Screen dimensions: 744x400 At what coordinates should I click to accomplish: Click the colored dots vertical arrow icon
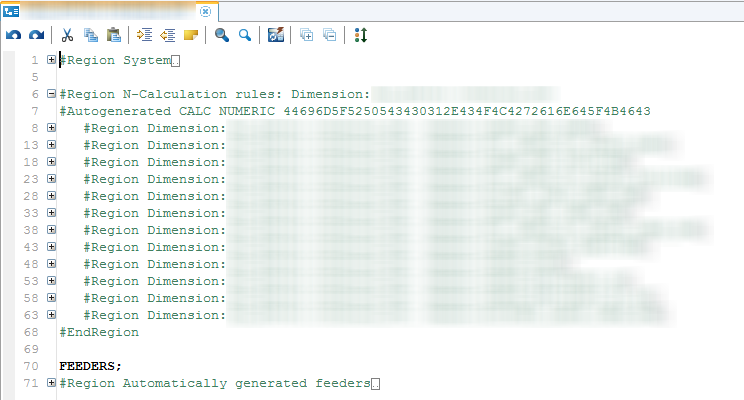[x=361, y=35]
